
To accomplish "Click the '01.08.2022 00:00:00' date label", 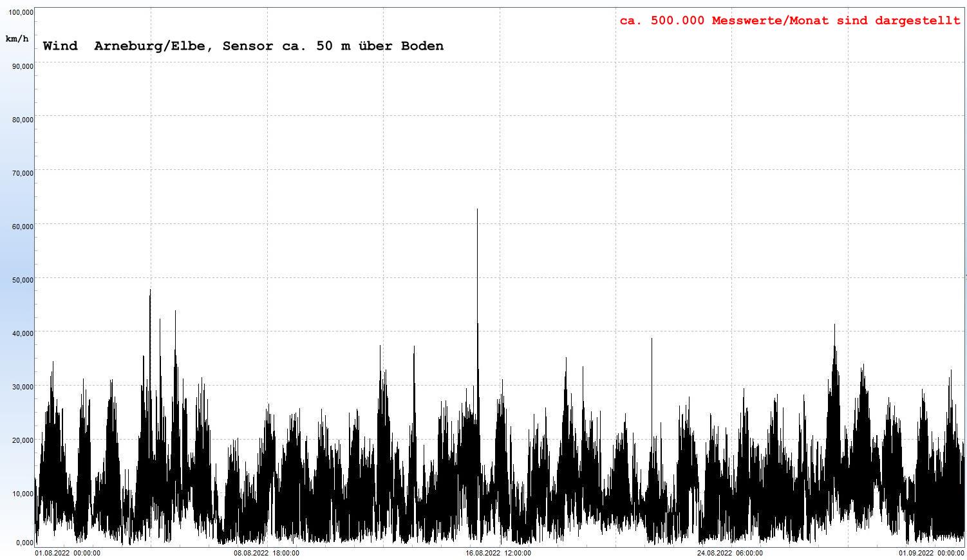I will pos(68,553).
